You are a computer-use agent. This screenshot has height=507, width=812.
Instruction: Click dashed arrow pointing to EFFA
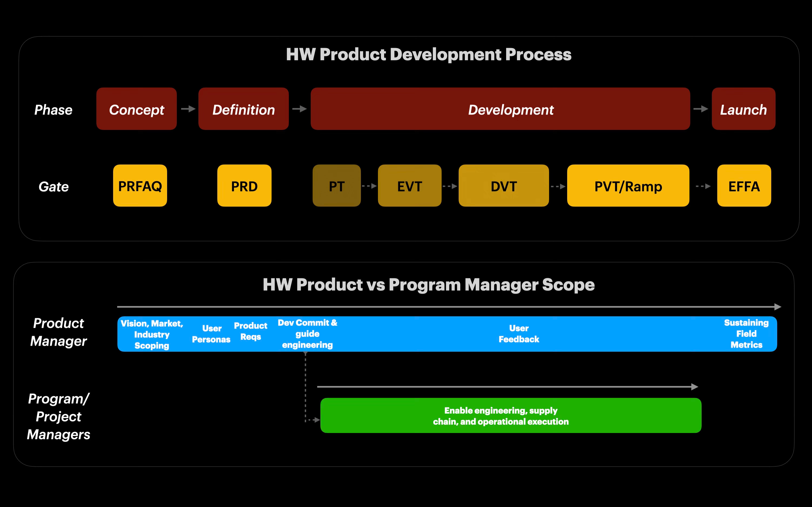[x=703, y=186]
